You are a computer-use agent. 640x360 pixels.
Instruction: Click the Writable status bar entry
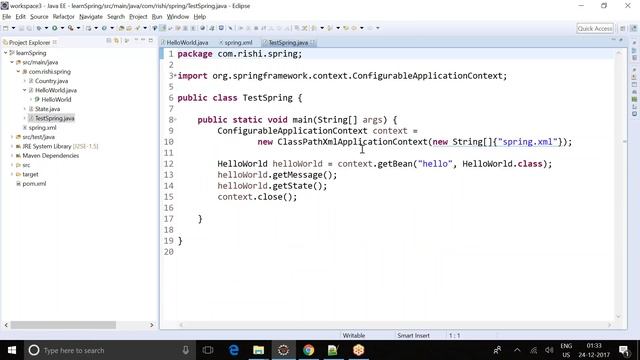pyautogui.click(x=353, y=336)
